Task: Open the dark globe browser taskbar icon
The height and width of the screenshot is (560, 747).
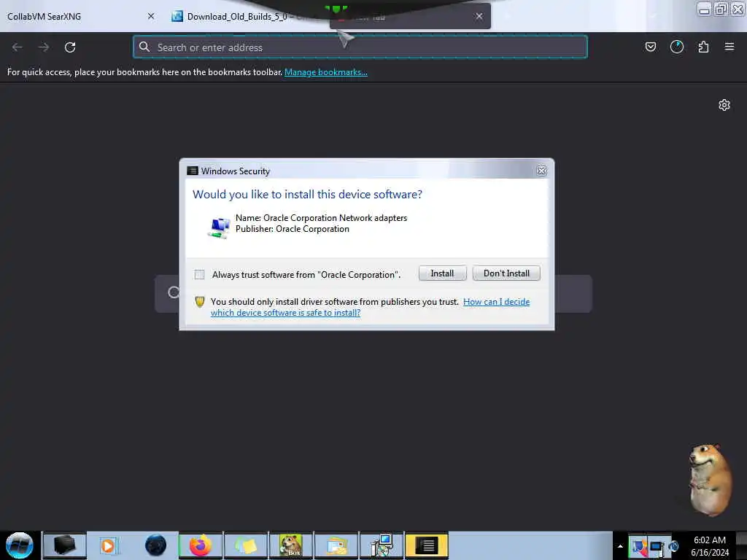Action: click(x=155, y=545)
